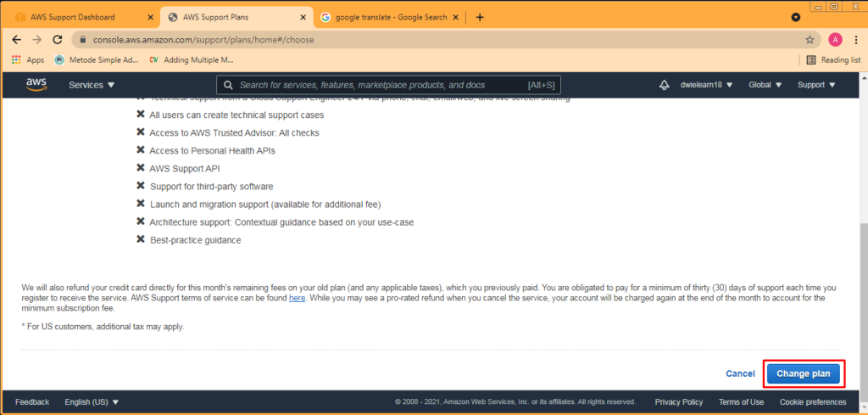Open Privacy Policy footer link
The width and height of the screenshot is (868, 415).
click(679, 401)
